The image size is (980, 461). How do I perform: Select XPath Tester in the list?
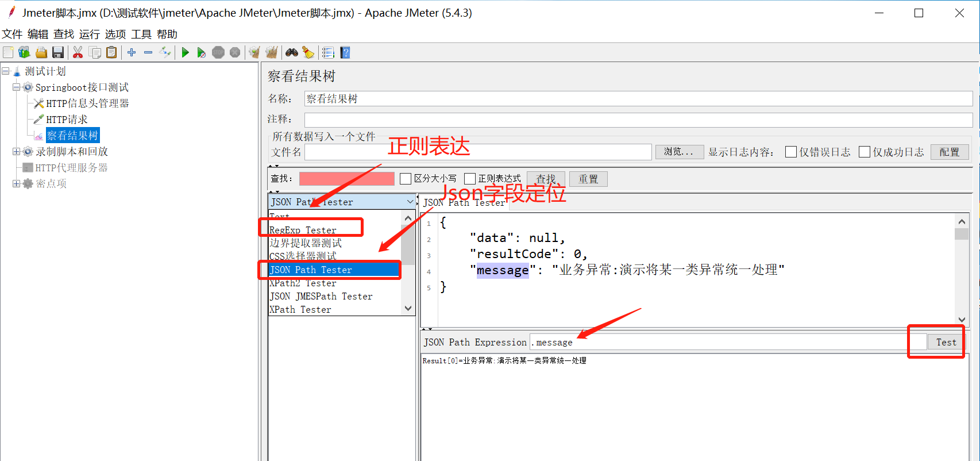point(300,309)
